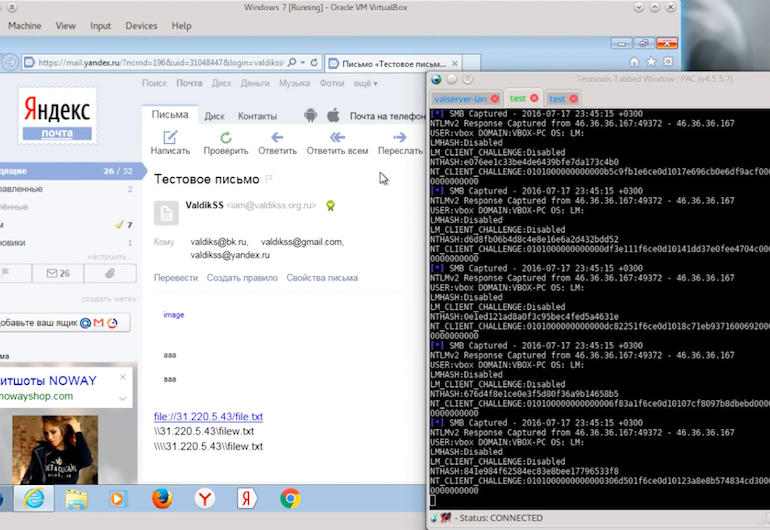Open the IE tools gear icon
The height and width of the screenshot is (530, 770).
pyautogui.click(x=668, y=62)
